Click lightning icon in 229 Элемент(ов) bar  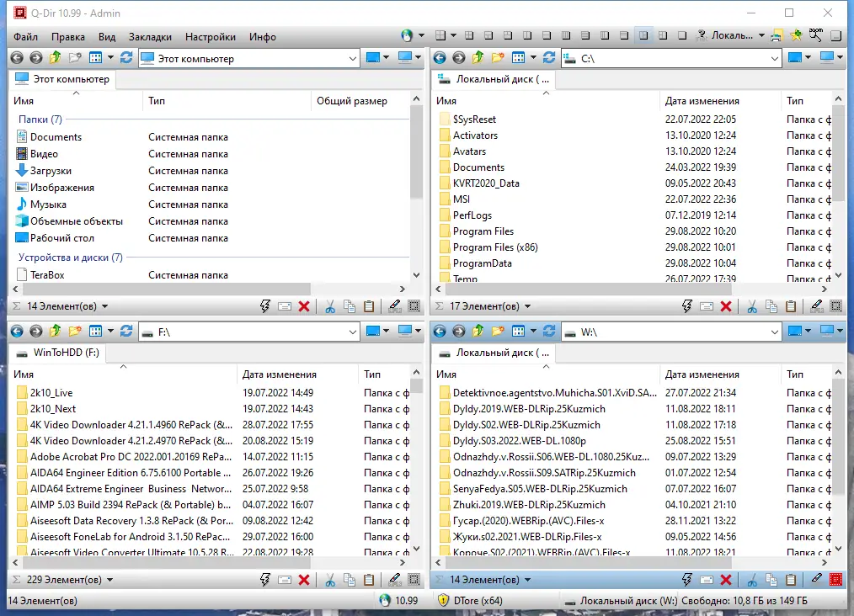point(264,580)
